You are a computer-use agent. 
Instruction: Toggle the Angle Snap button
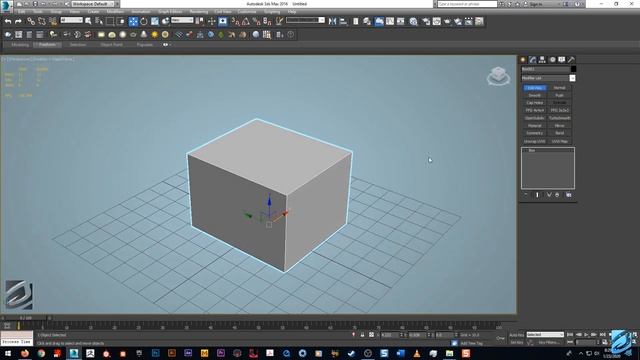point(246,21)
